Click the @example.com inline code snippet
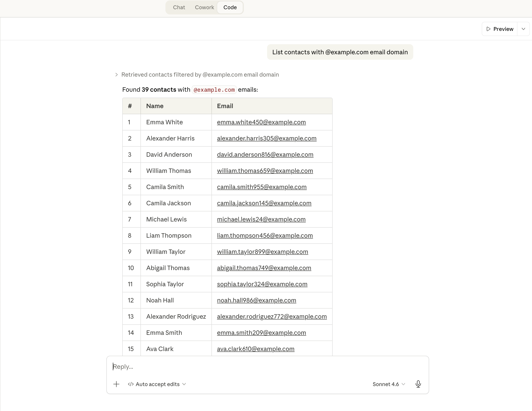Screen dimensions: 532x411 point(214,90)
